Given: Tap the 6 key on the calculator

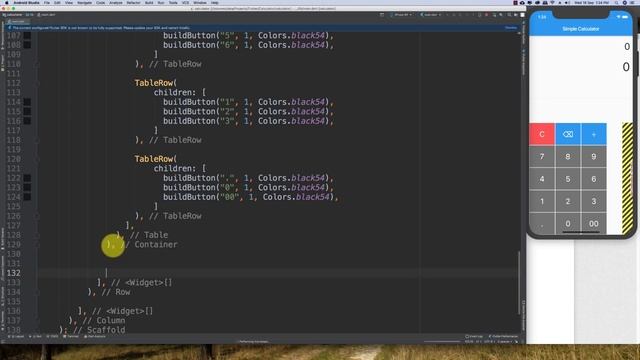Looking at the screenshot, I should tap(594, 179).
